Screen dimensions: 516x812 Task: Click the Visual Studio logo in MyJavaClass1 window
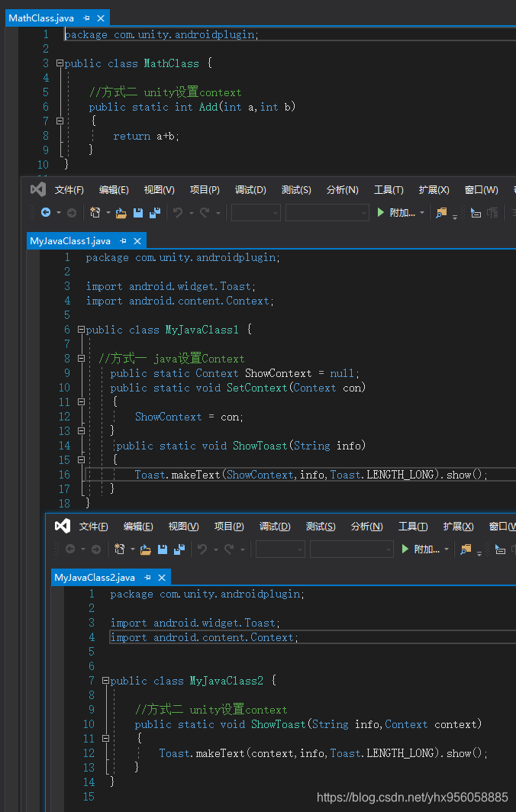tap(38, 189)
